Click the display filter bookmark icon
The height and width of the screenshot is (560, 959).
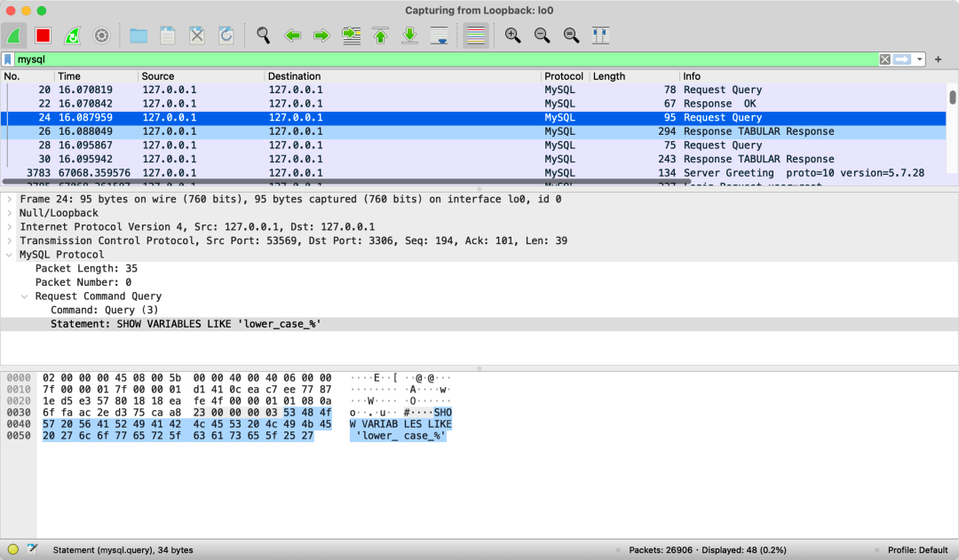(x=8, y=59)
